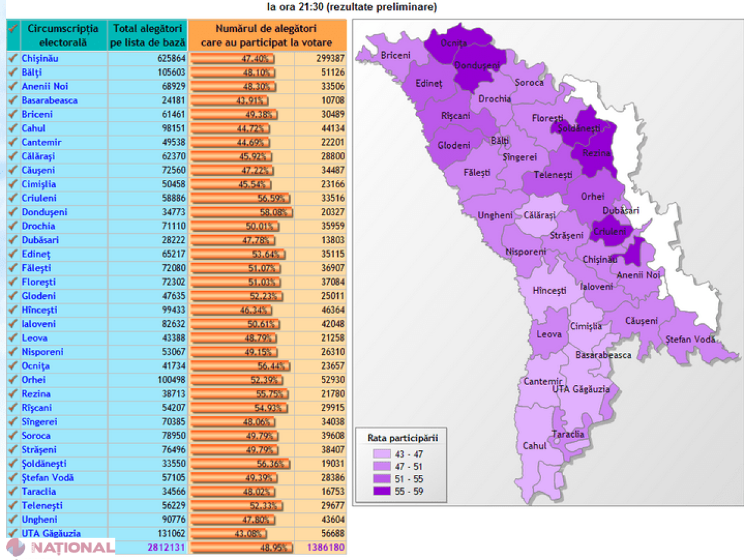The width and height of the screenshot is (744, 560).
Task: Toggle the checkmark next to Bălți
Action: click(x=13, y=73)
